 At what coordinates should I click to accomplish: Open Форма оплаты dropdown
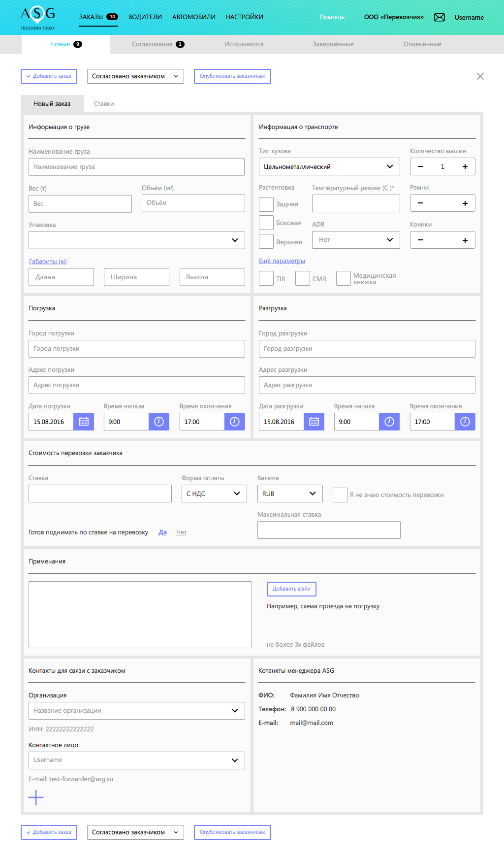tap(214, 494)
